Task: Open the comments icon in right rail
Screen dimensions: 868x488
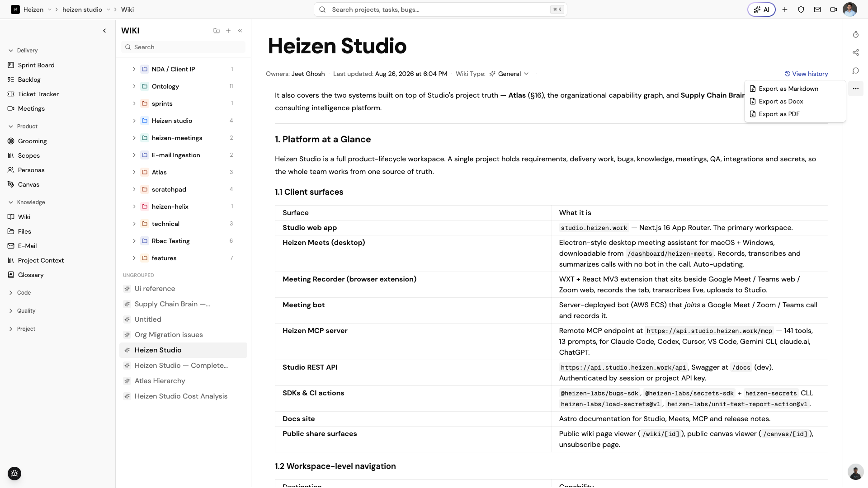Action: 856,71
